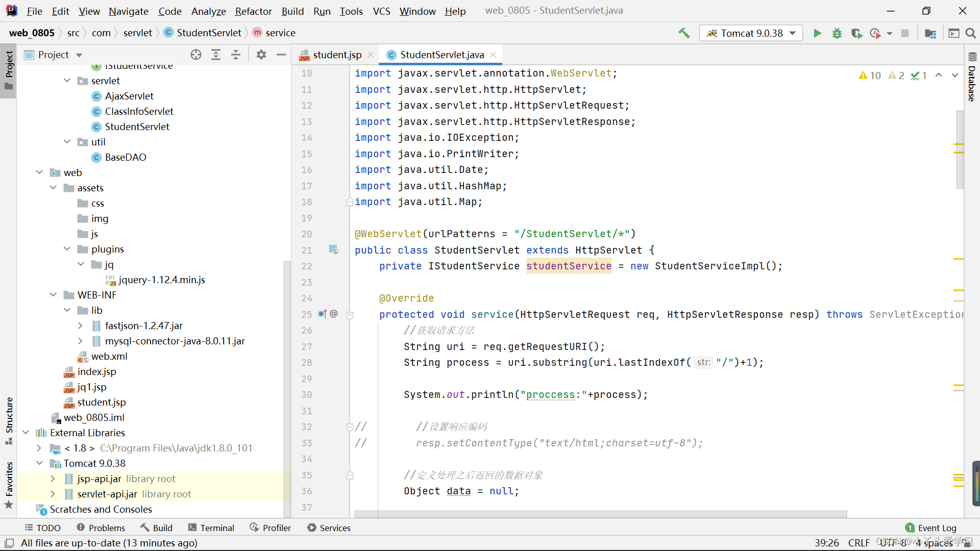The image size is (980, 551).
Task: Open the Structure tool window
Action: (9, 420)
